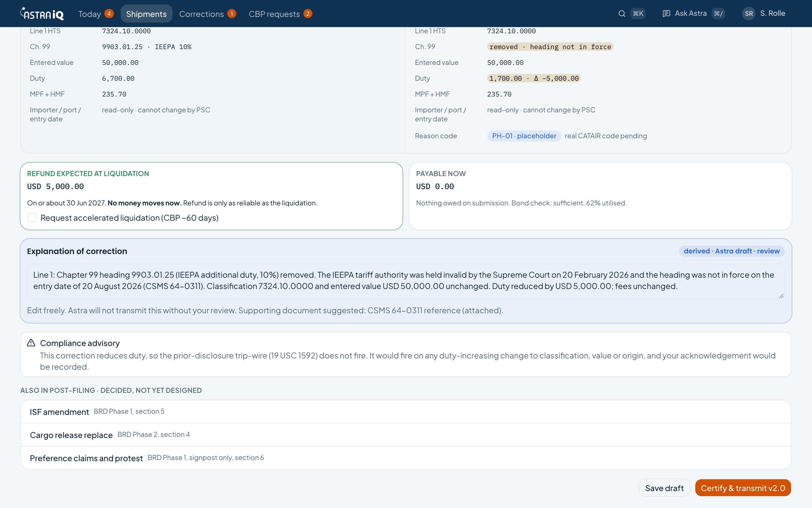Click the Corrections badge showing 1
Image resolution: width=812 pixels, height=508 pixels.
click(231, 14)
